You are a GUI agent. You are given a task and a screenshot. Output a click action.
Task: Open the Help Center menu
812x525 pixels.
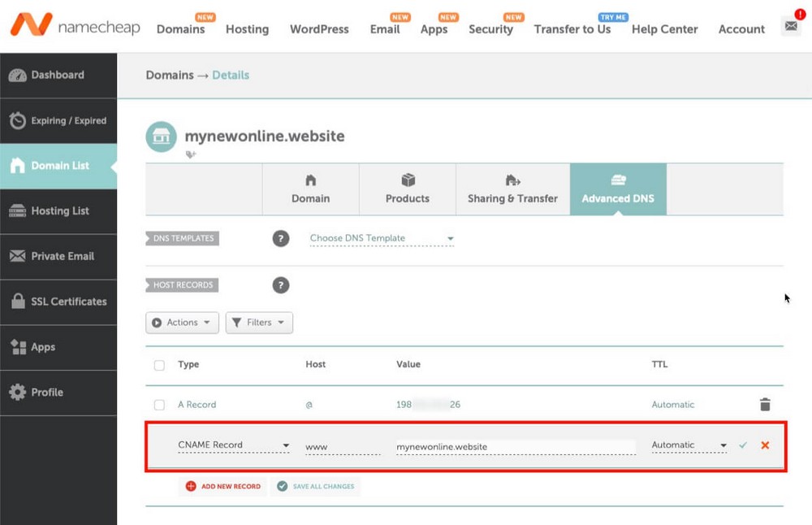(x=664, y=29)
